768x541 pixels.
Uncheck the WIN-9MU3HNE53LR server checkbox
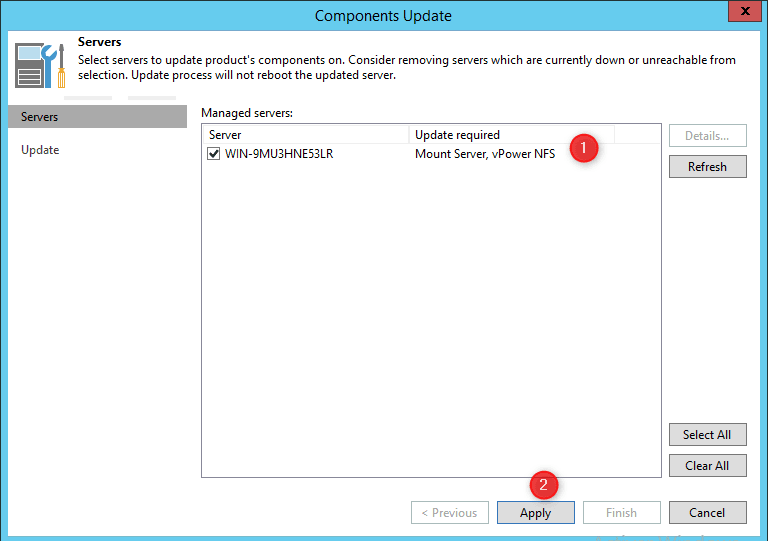tap(213, 154)
